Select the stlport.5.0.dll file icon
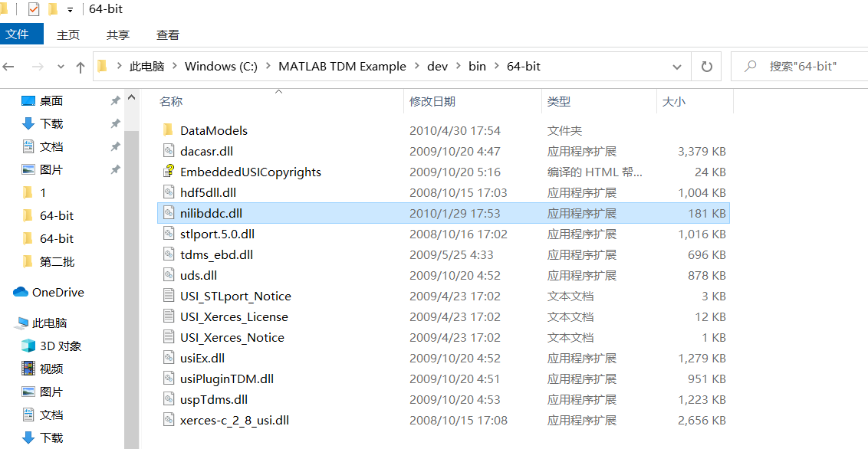The height and width of the screenshot is (449, 868). [x=169, y=234]
